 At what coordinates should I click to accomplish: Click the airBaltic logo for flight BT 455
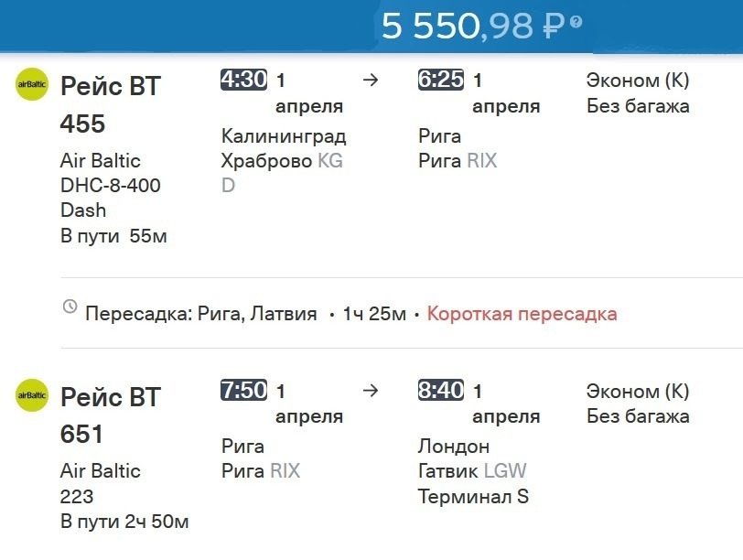coord(32,85)
